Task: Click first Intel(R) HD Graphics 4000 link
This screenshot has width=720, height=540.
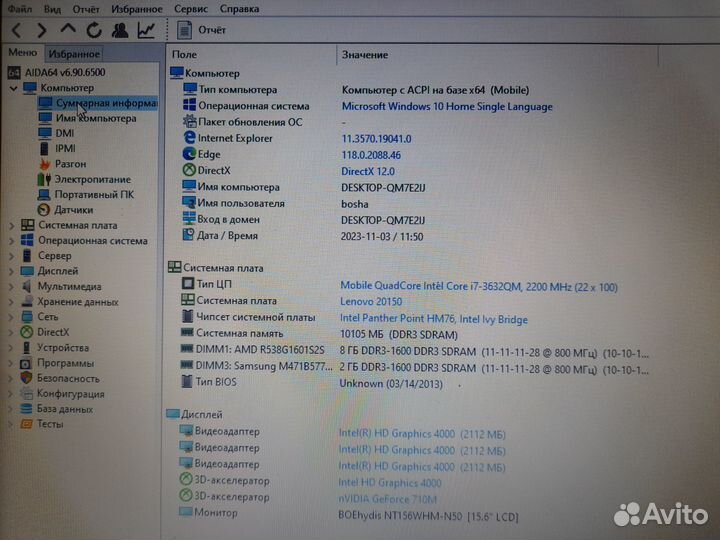Action: (422, 434)
